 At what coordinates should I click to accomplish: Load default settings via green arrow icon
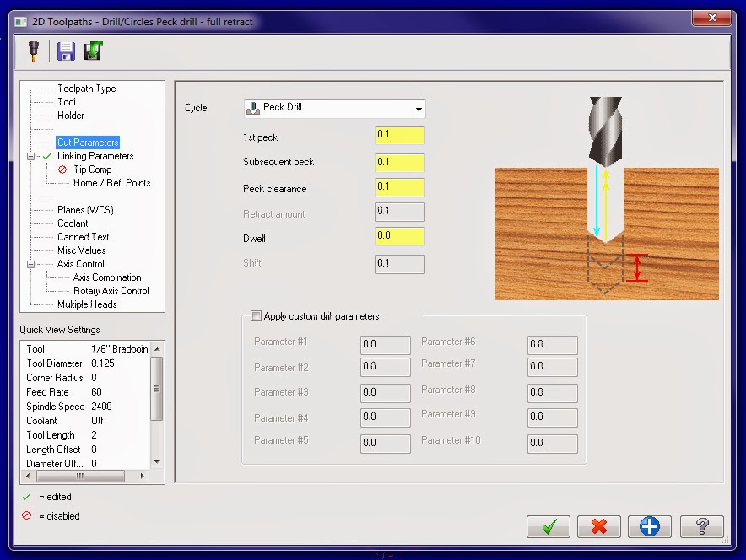[x=94, y=51]
